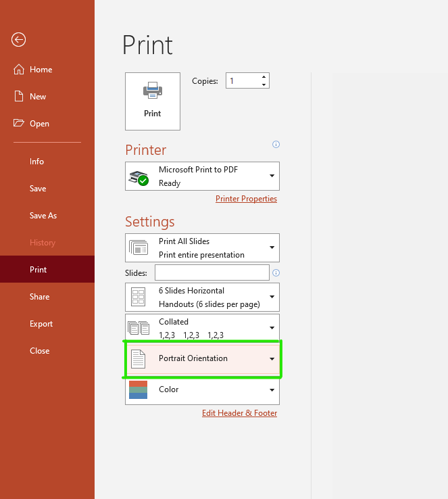Image resolution: width=448 pixels, height=499 pixels.
Task: Expand the Portrait Orientation dropdown
Action: pos(272,359)
